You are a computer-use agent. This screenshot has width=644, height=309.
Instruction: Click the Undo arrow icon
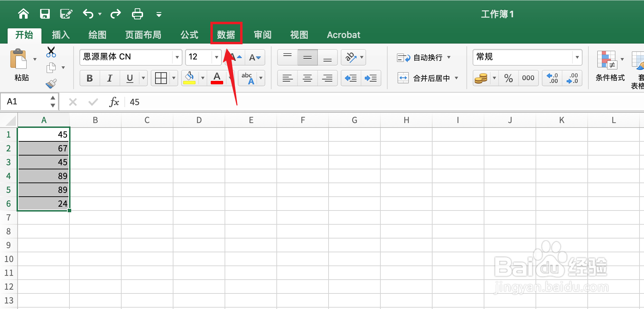[88, 14]
